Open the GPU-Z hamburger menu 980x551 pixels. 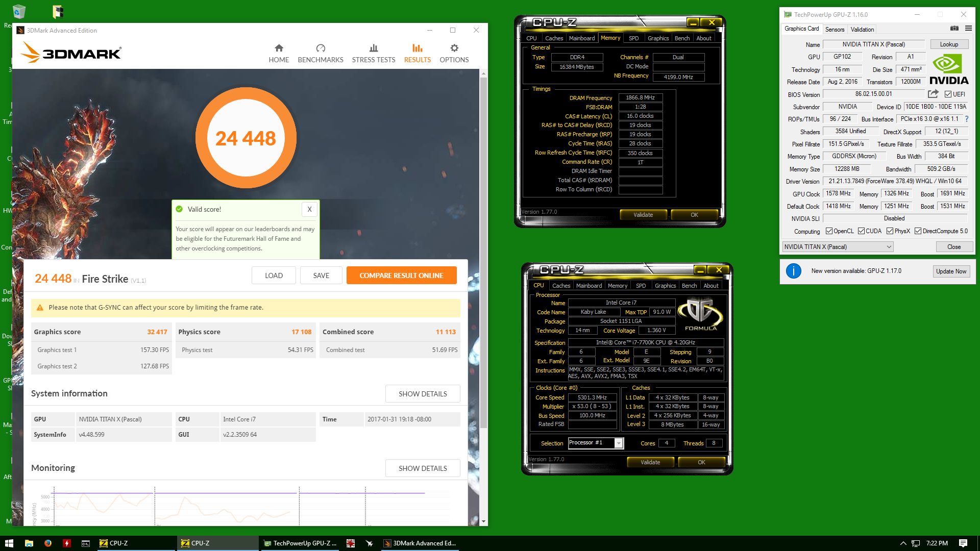point(968,29)
